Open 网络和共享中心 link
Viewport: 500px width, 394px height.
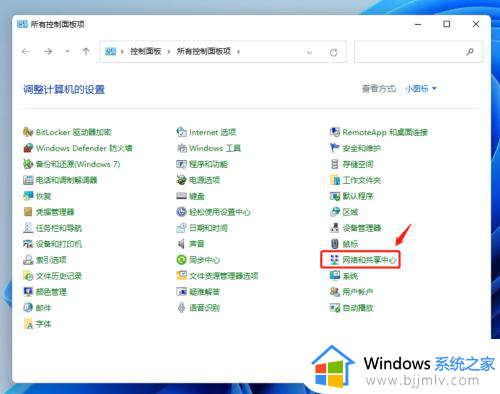click(x=369, y=260)
